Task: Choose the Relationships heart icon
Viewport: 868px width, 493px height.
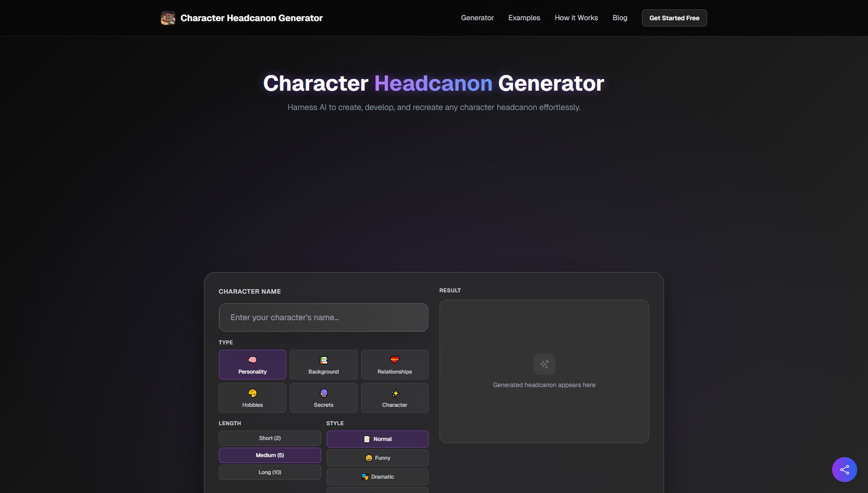Action: 394,359
